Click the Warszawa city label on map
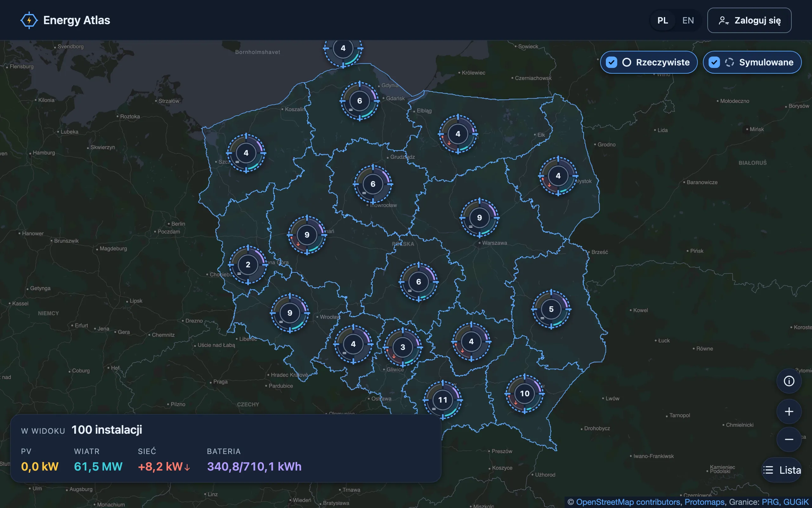The image size is (812, 508). [494, 243]
